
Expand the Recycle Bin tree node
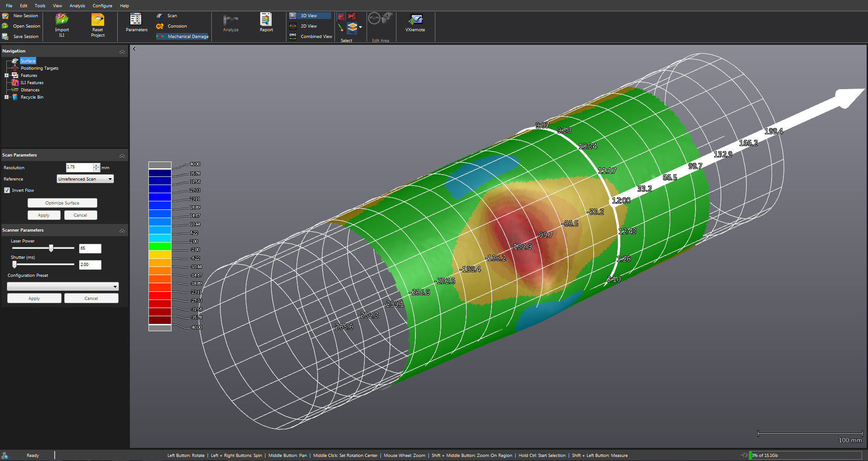point(6,97)
